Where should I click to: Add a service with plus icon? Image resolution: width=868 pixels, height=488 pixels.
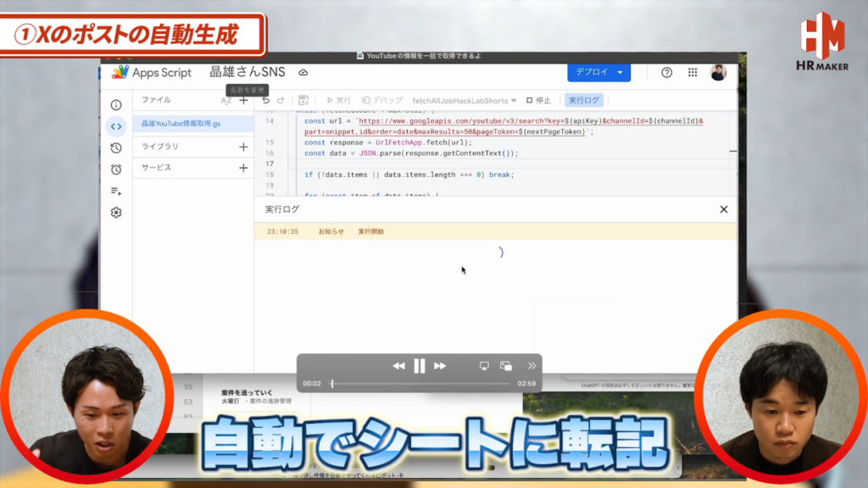(243, 168)
